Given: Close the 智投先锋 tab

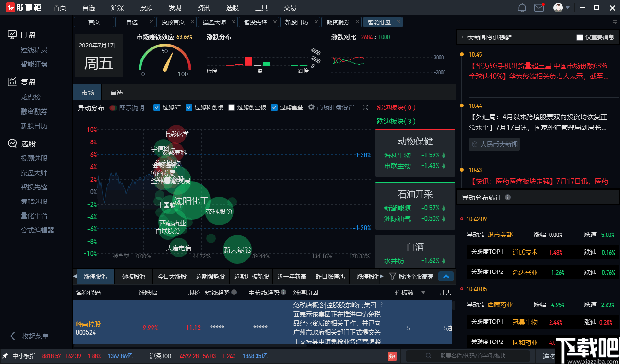Looking at the screenshot, I should tap(275, 22).
